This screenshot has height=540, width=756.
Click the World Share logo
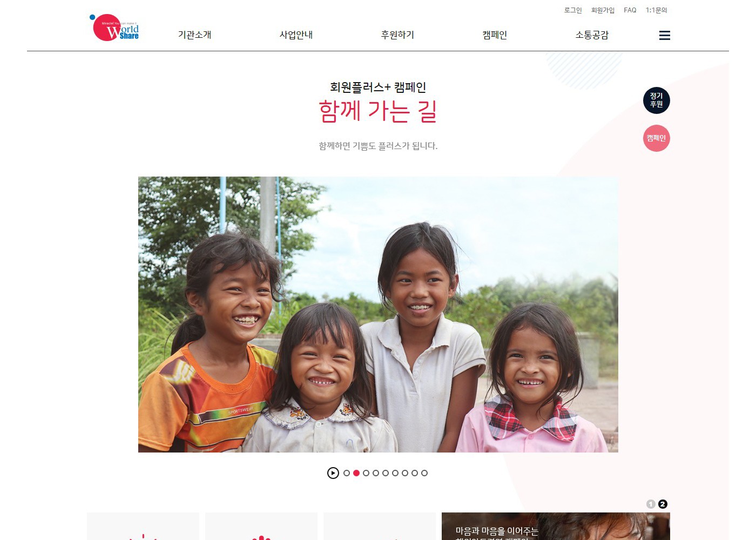pos(114,28)
